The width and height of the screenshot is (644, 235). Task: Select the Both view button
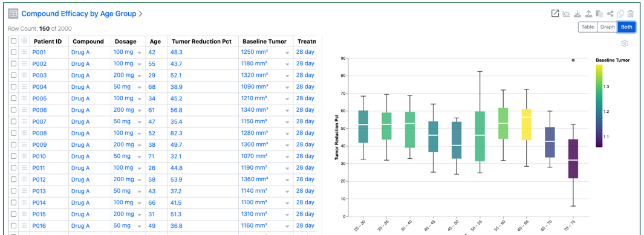pyautogui.click(x=626, y=27)
